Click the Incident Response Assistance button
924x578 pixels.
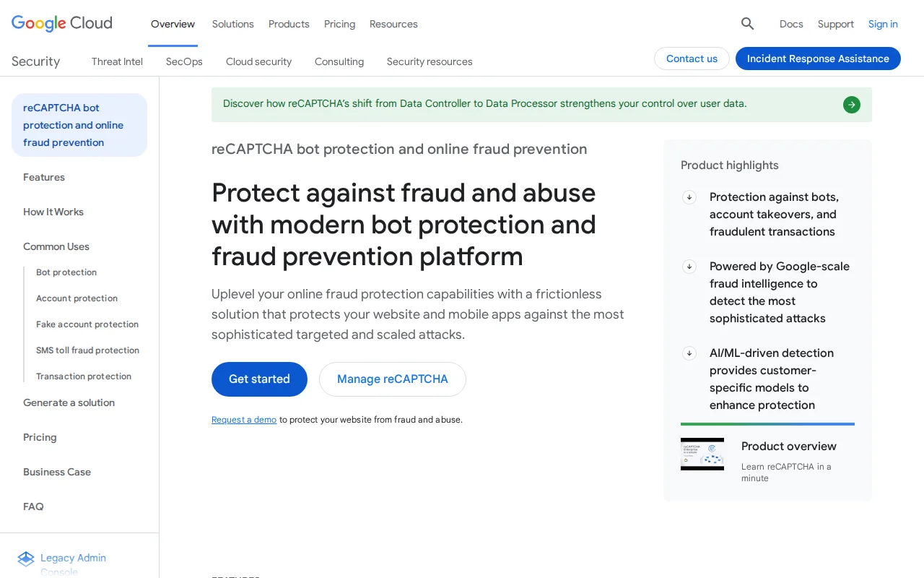tap(818, 59)
